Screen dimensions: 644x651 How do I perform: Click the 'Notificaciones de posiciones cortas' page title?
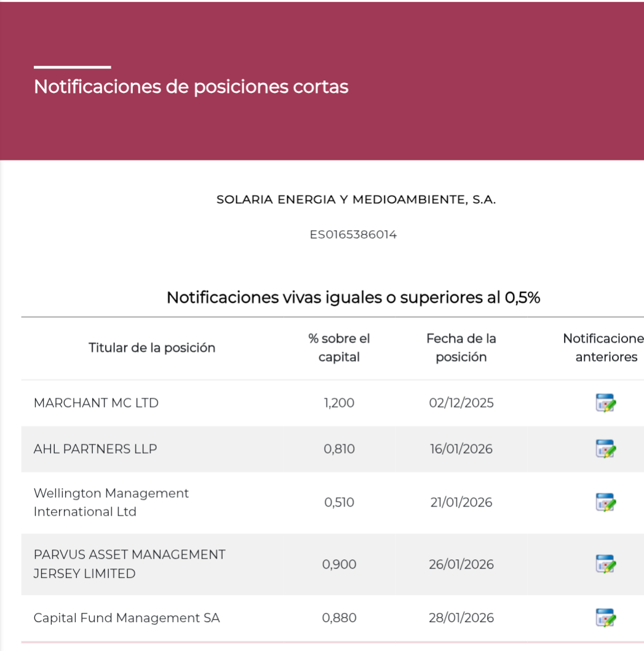(x=191, y=87)
